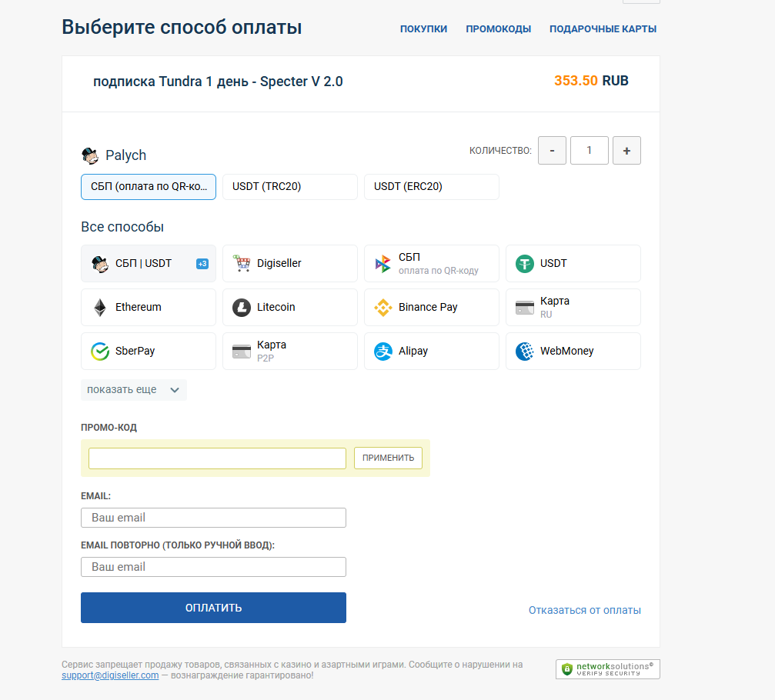Choose Binance Pay payment option
This screenshot has width=775, height=700.
coord(432,307)
